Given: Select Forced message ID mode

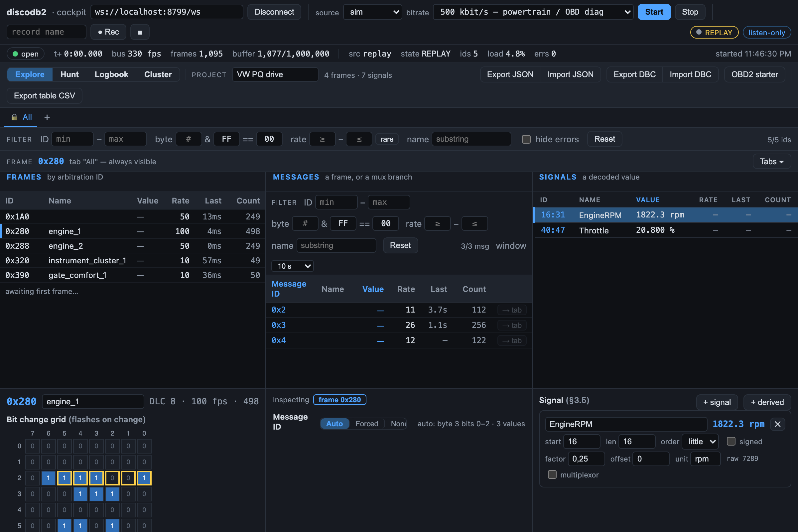Looking at the screenshot, I should [x=367, y=424].
